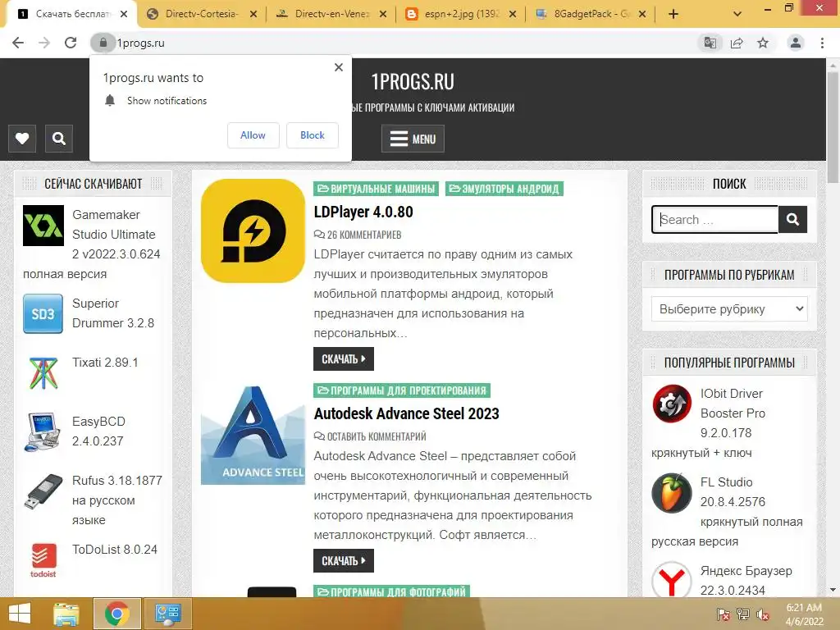
Task: Open the Autodesk Advance Steel 2023 title
Action: [407, 413]
